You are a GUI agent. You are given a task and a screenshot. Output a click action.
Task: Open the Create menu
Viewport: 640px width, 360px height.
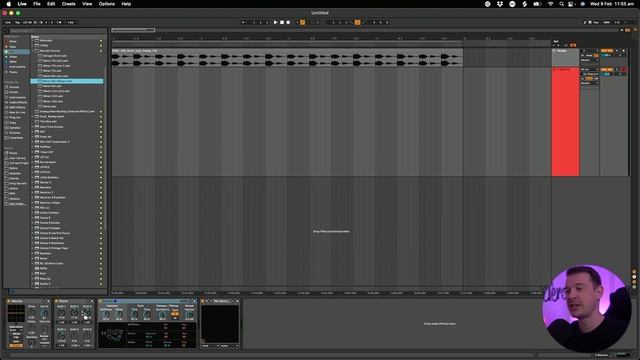[69, 4]
